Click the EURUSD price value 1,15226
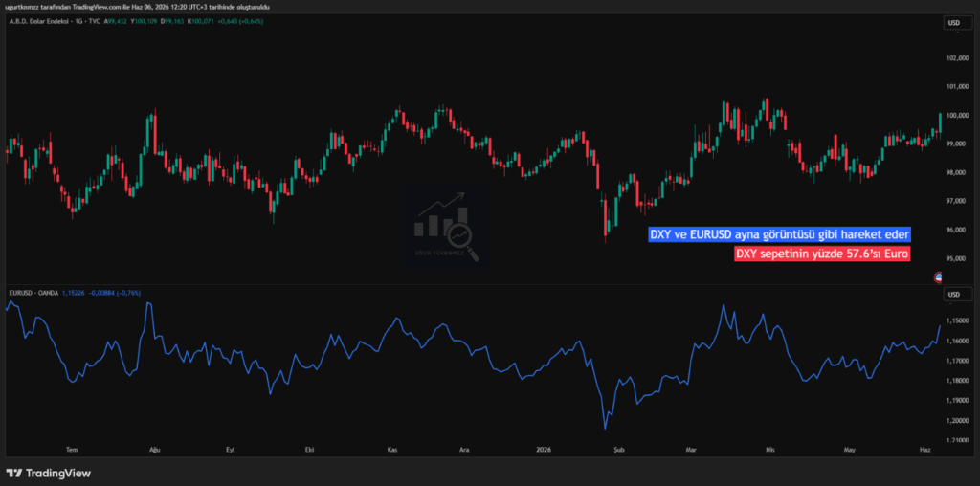980x486 pixels. coord(74,293)
